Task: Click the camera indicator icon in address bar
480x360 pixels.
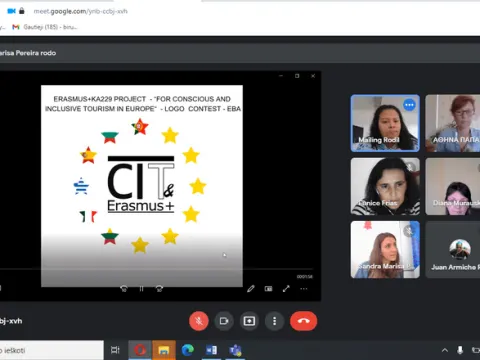Action: point(11,11)
